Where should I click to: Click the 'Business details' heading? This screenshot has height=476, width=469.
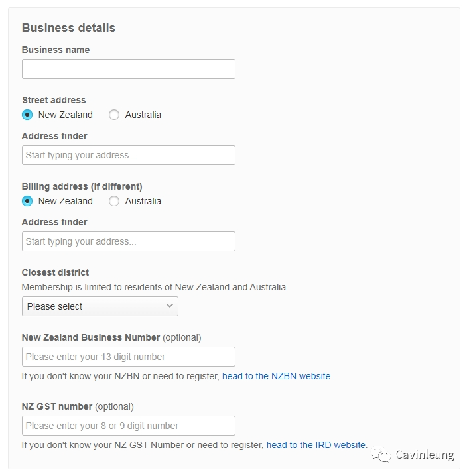click(x=68, y=28)
